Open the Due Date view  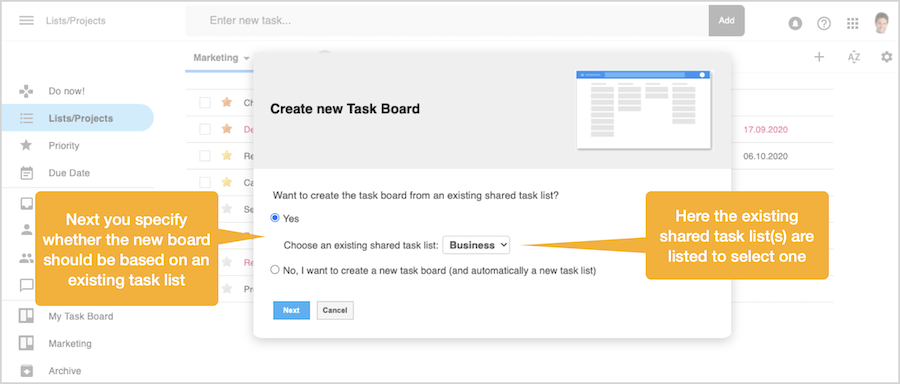pos(69,173)
